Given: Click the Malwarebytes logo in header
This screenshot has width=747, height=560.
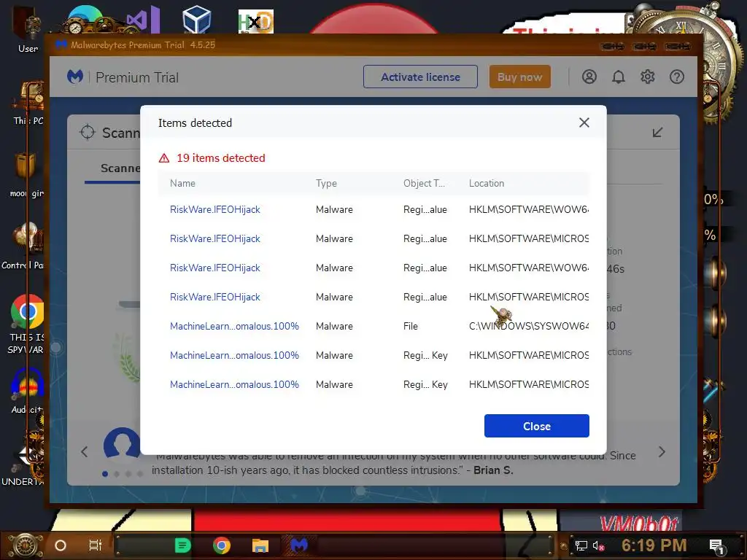Looking at the screenshot, I should 75,77.
